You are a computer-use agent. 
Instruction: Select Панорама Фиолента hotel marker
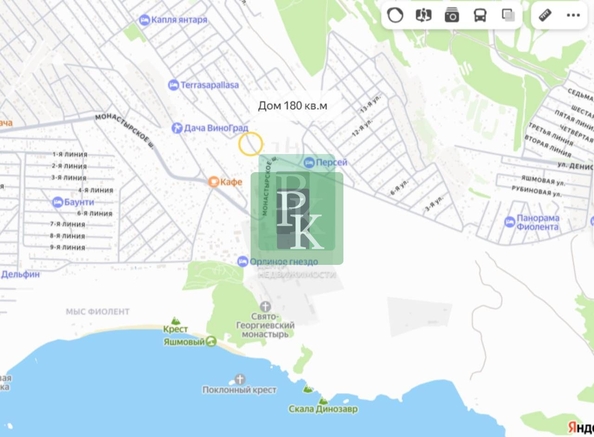(510, 222)
